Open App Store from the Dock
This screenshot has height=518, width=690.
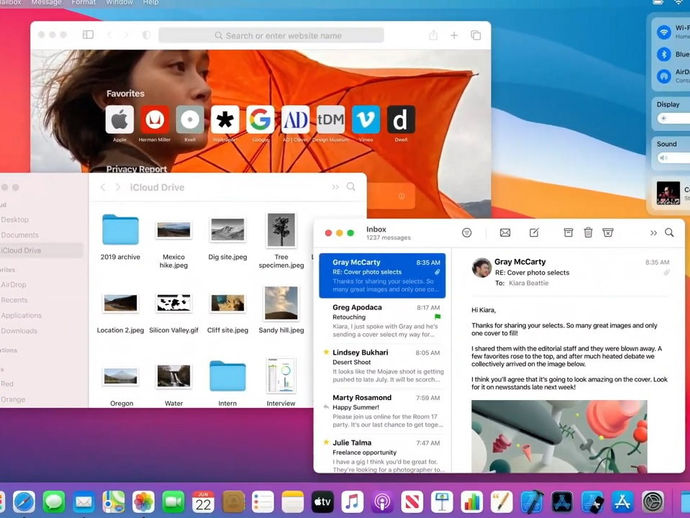(x=622, y=502)
